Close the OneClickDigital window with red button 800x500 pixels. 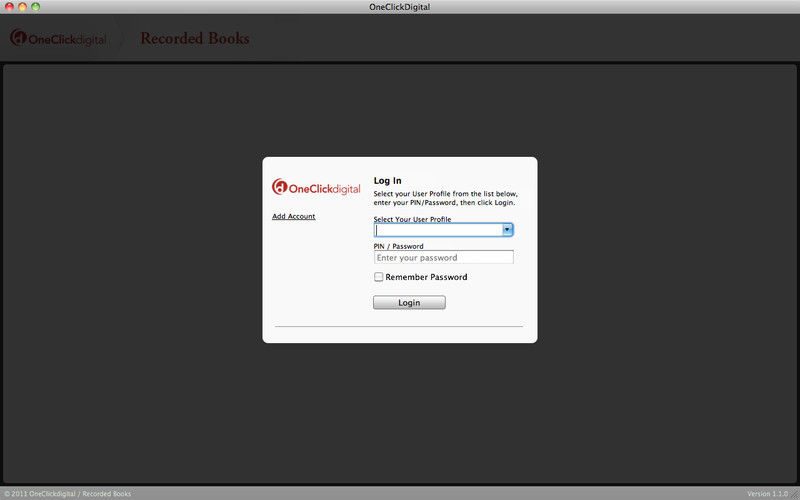[x=9, y=7]
